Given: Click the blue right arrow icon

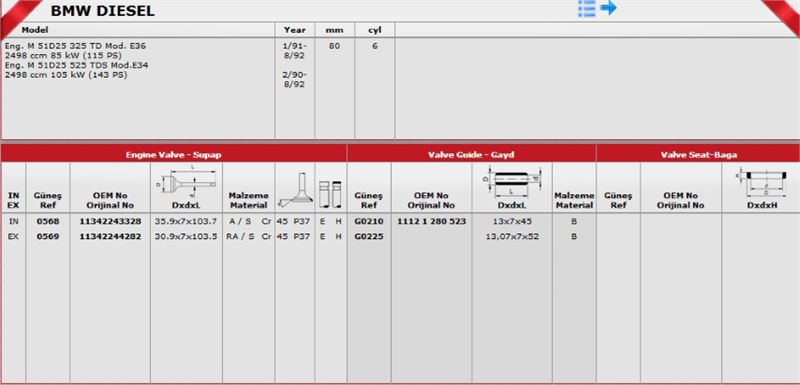Looking at the screenshot, I should point(608,8).
